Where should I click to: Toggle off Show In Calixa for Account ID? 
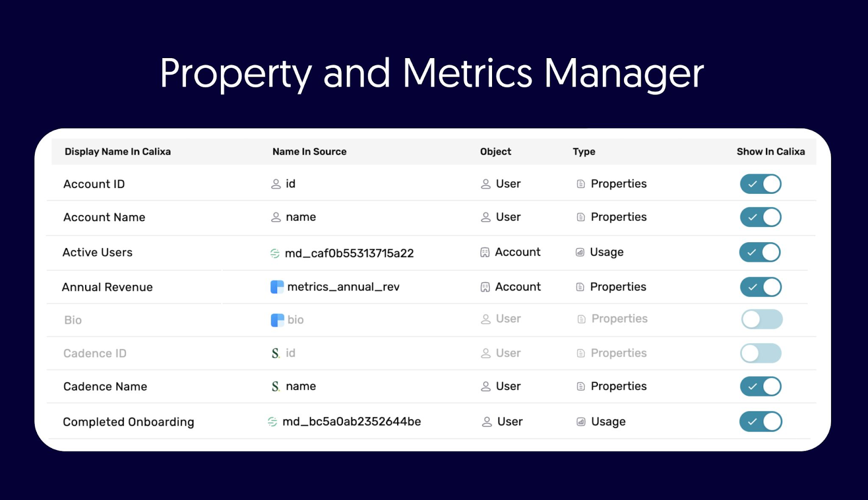point(761,184)
